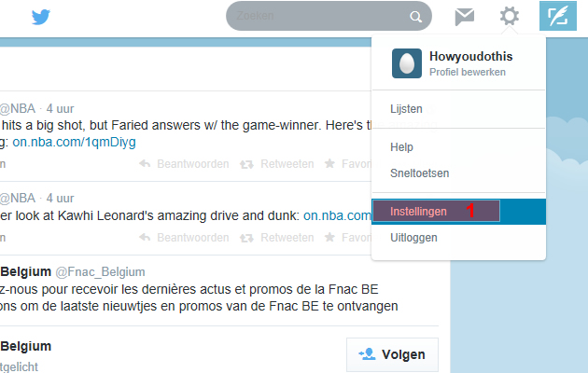Select Help menu entry
The image size is (588, 373).
tap(401, 147)
